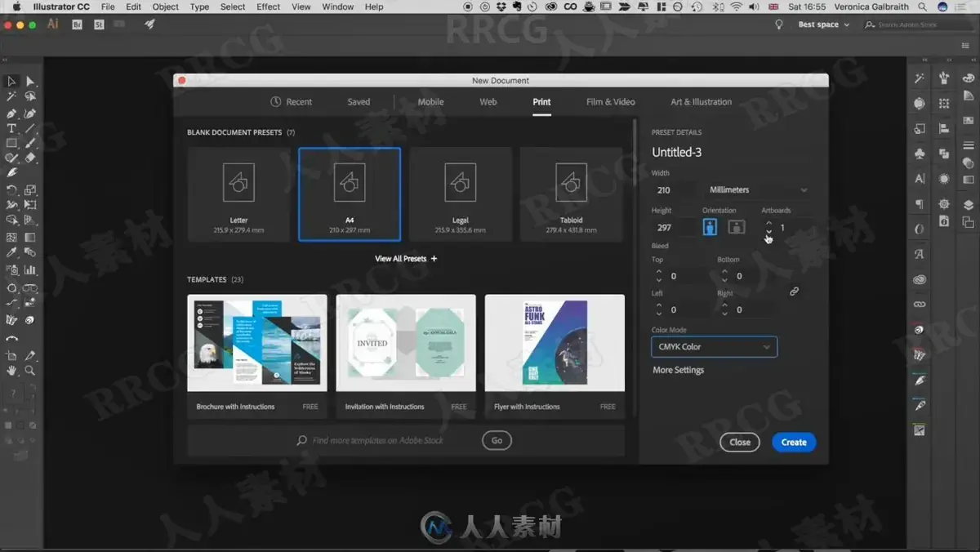Switch to the Mobile tab
Screen dimensions: 980x552
pos(430,102)
